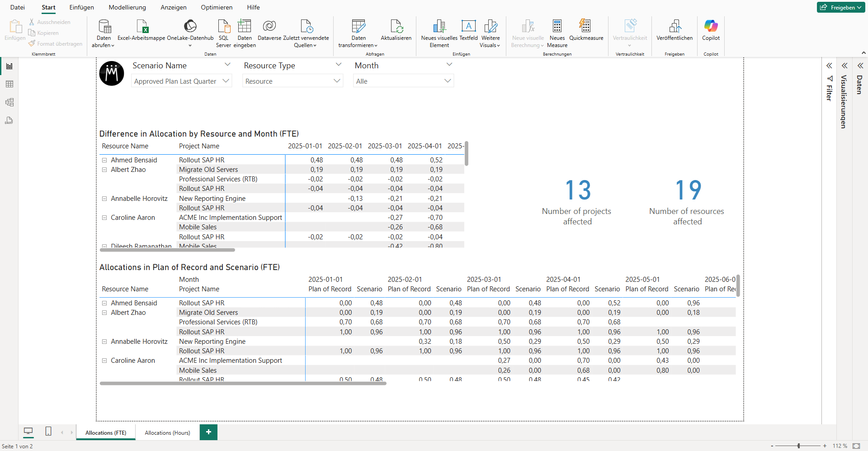Open DAX query view in sidebar
Screen dimensions: 868x451
click(9, 120)
